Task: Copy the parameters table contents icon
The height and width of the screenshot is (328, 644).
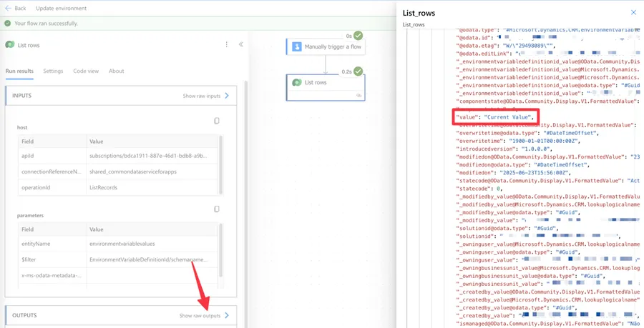Action: [x=217, y=209]
